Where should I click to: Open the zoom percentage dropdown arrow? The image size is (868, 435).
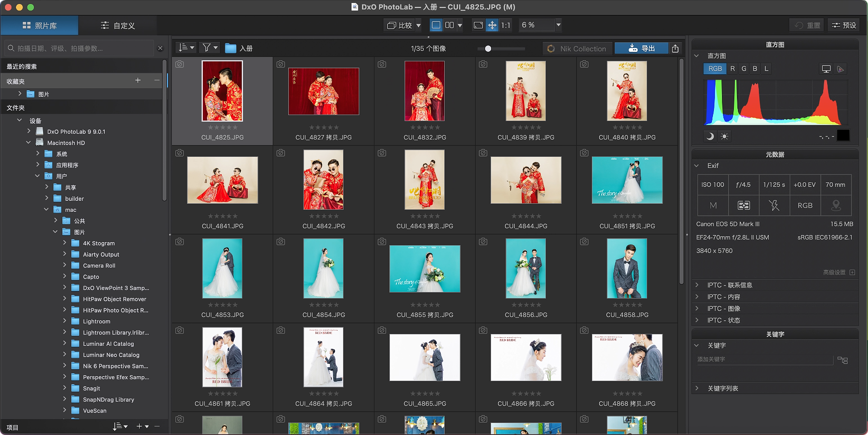tap(558, 25)
